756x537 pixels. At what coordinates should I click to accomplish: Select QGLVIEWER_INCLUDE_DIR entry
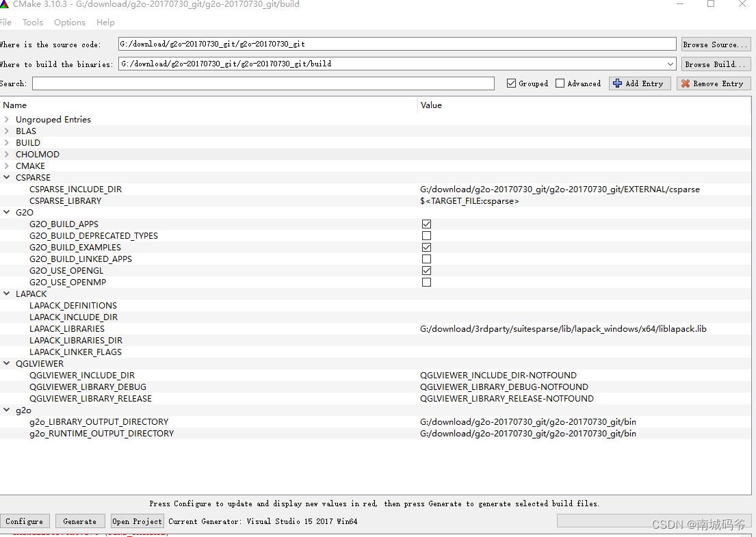[82, 375]
